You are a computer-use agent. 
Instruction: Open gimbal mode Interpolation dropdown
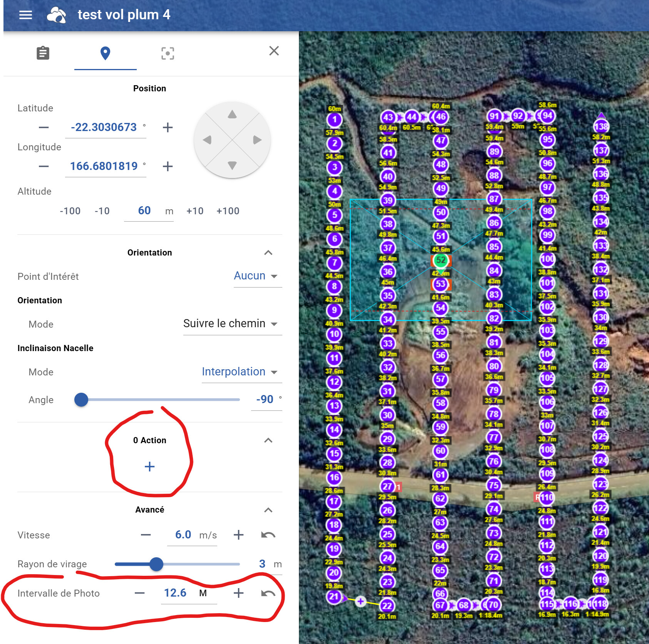(x=240, y=372)
